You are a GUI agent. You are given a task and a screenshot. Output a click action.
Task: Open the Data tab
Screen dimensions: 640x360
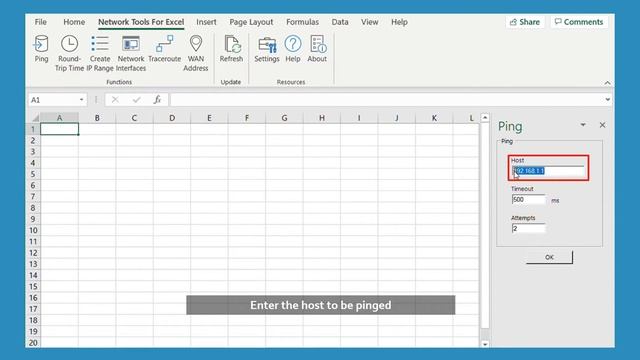pos(340,22)
